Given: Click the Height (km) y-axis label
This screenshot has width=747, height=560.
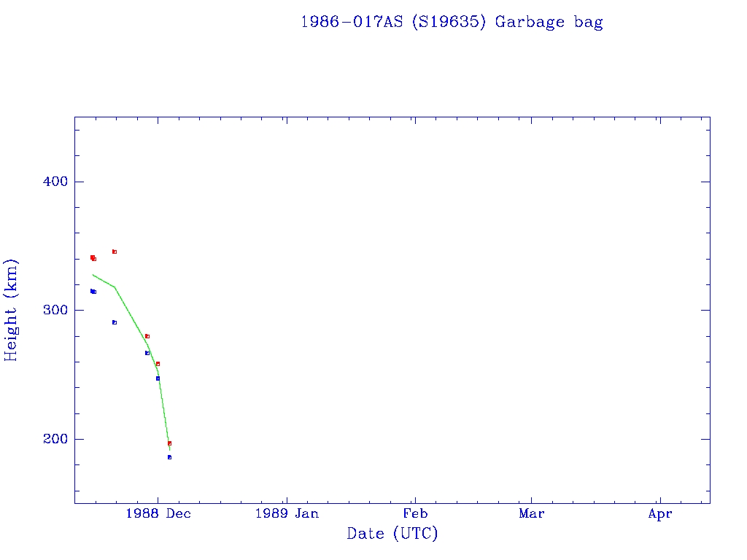Looking at the screenshot, I should pyautogui.click(x=11, y=310).
